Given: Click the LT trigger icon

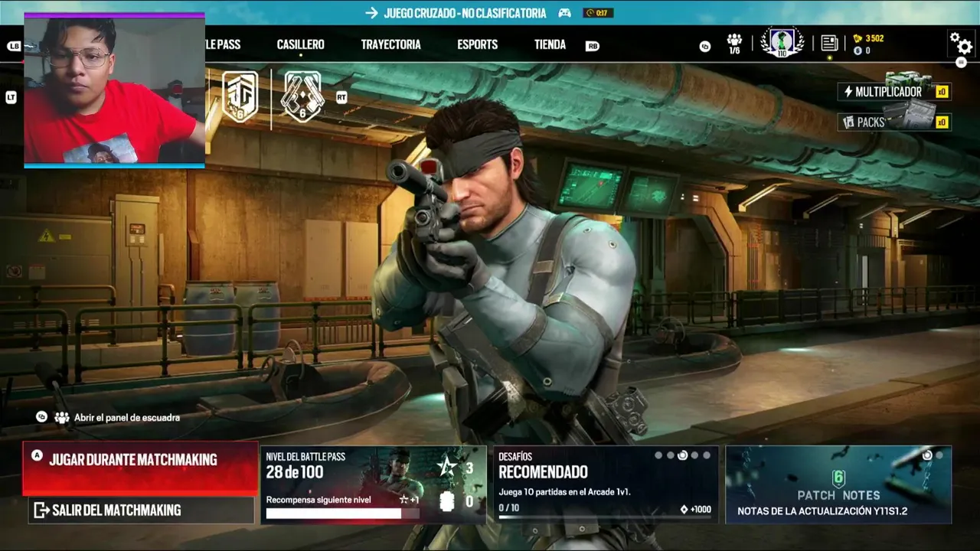Looking at the screenshot, I should pos(11,97).
